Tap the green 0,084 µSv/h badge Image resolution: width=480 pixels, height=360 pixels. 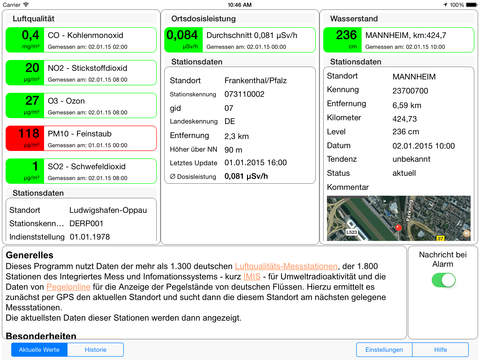pos(184,40)
